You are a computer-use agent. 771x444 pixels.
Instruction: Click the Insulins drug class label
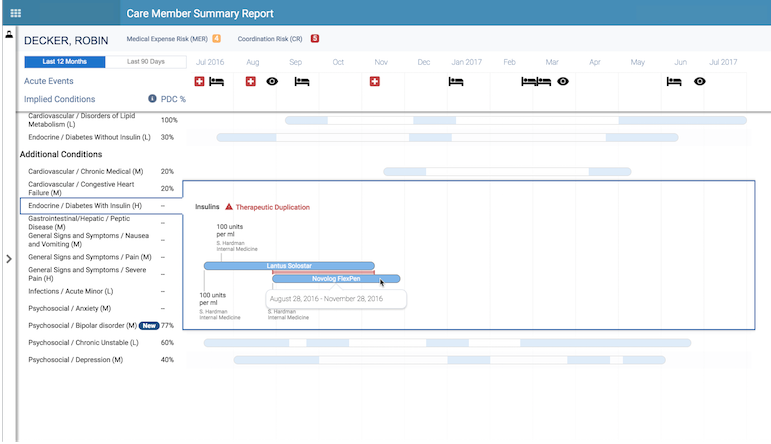(x=207, y=207)
